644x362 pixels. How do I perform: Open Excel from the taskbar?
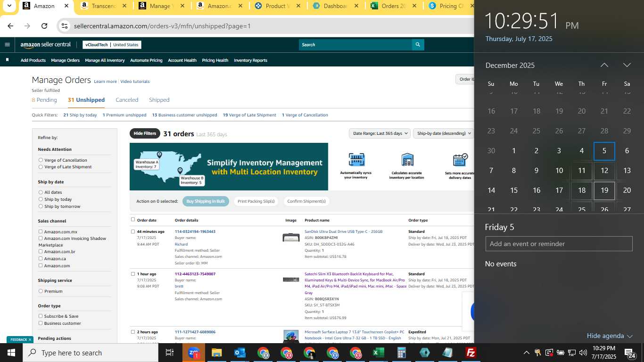tap(378, 353)
